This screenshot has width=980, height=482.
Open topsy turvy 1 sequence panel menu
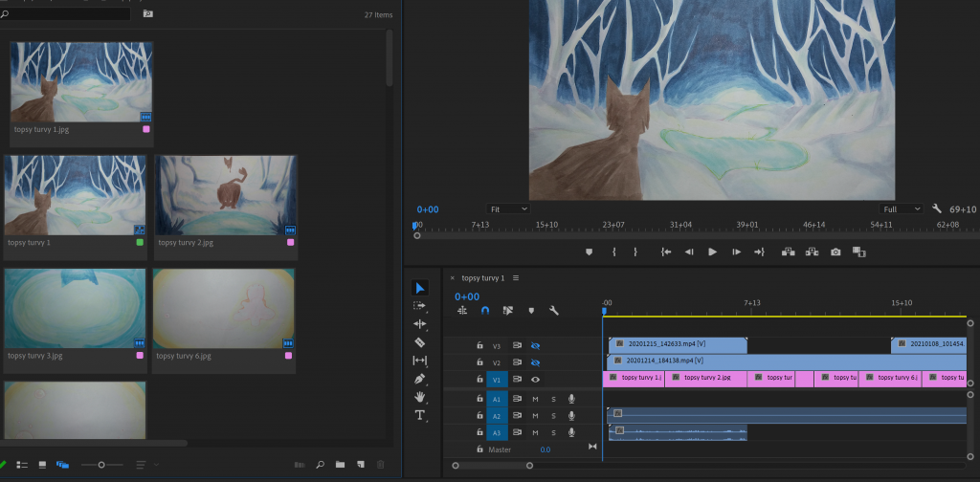[516, 278]
